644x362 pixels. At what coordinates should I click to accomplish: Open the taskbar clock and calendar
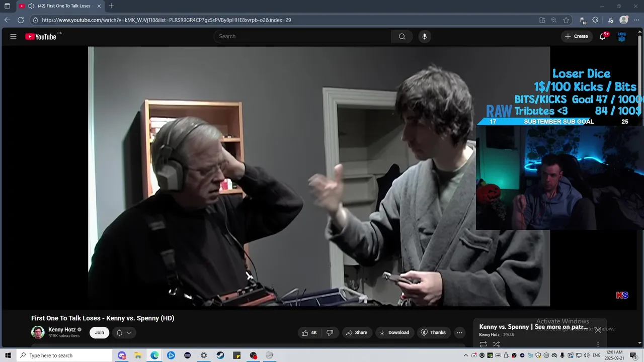[614, 355]
